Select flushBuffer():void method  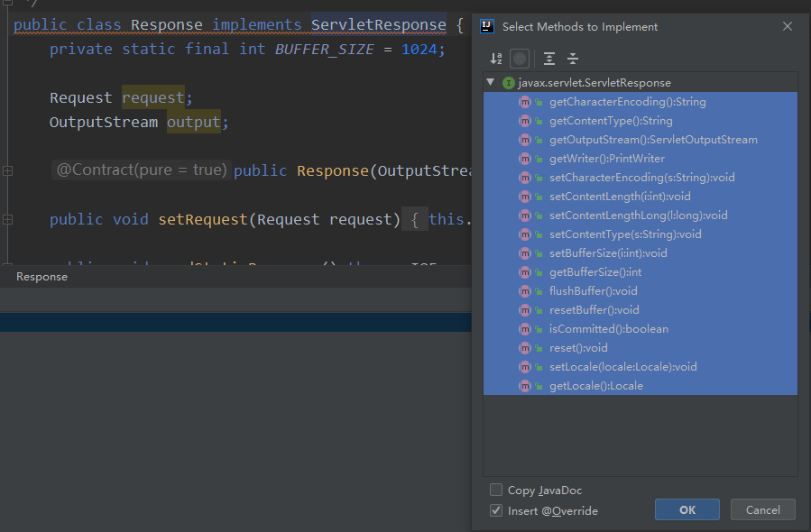point(641,291)
